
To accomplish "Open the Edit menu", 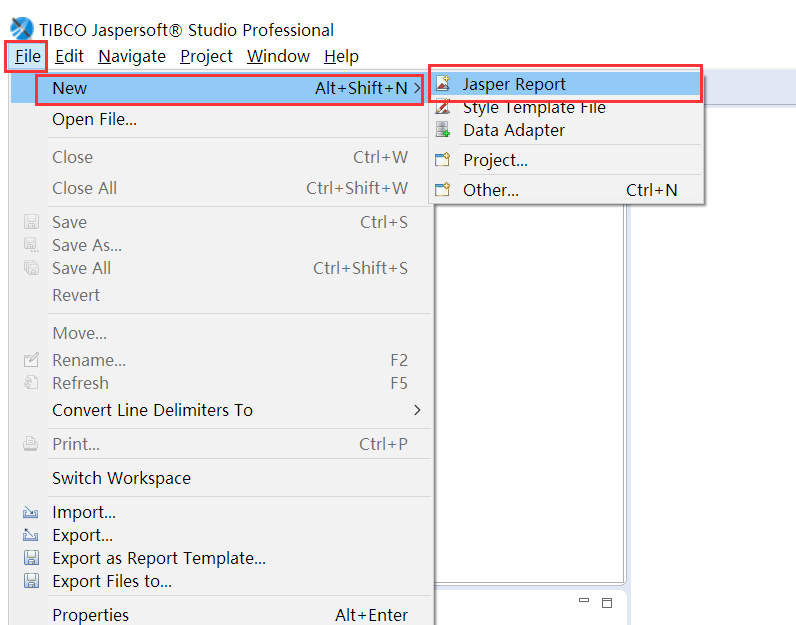I will [69, 56].
